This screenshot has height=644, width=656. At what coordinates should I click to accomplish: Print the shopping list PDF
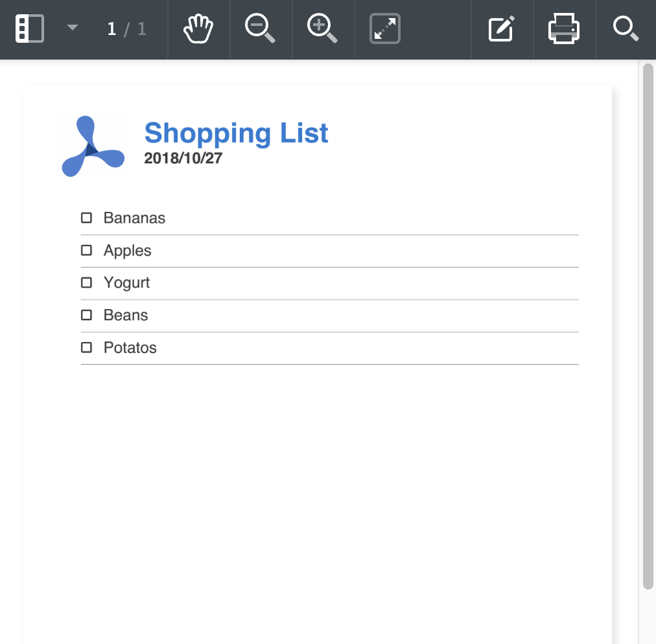[x=563, y=28]
